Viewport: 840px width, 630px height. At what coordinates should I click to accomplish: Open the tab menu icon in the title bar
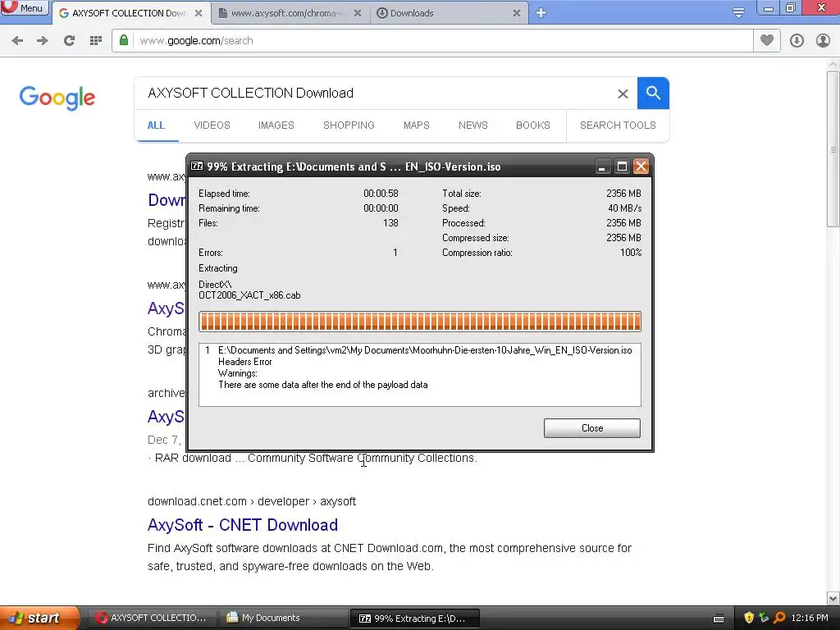click(738, 13)
